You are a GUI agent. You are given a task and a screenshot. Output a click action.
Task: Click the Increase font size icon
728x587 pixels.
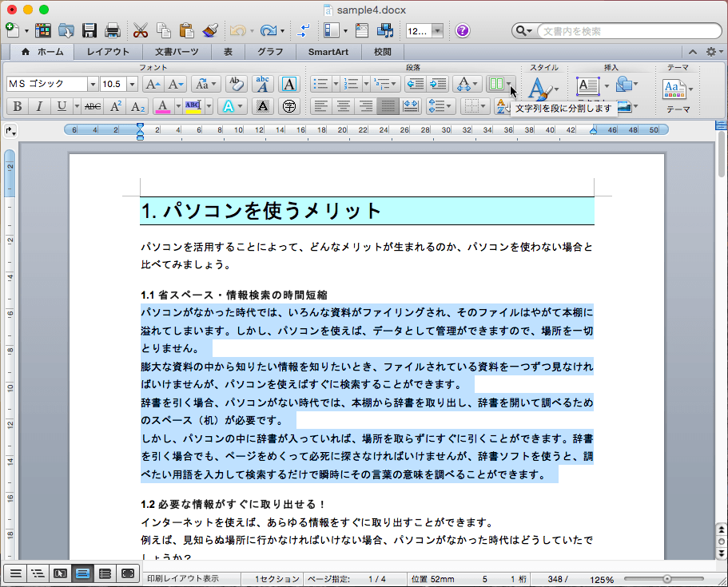[x=153, y=84]
